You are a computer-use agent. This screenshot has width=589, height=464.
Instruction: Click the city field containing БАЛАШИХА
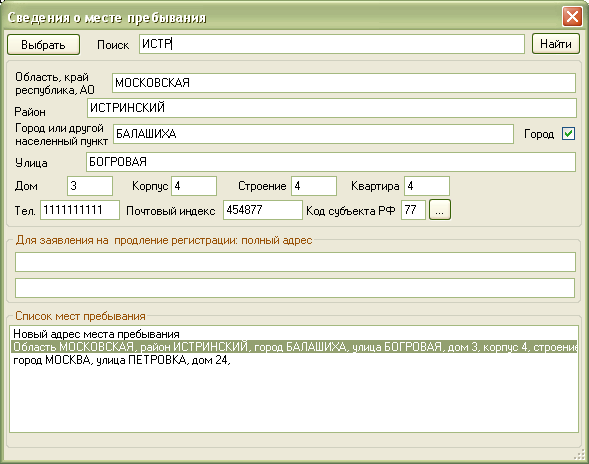tap(313, 134)
